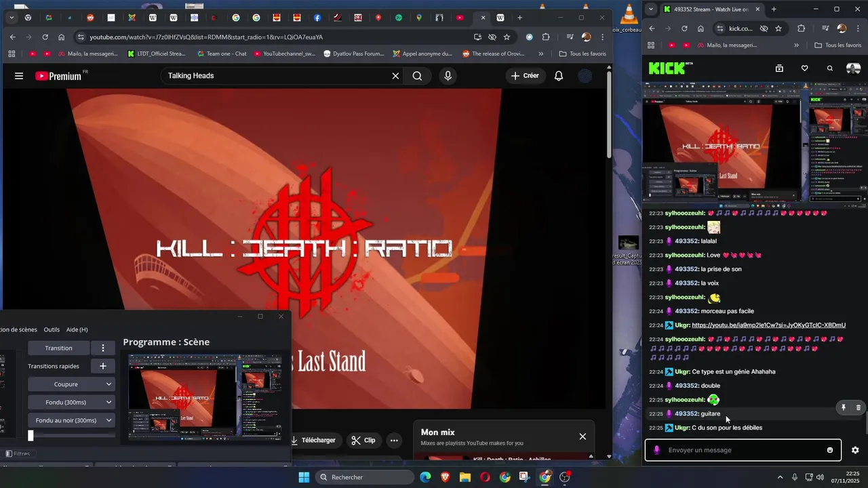Bookmark the YouTube page with star icon
The width and height of the screenshot is (868, 488).
tap(507, 37)
